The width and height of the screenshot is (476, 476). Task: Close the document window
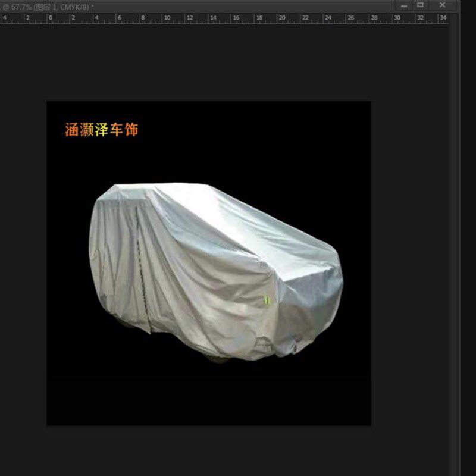(x=442, y=5)
